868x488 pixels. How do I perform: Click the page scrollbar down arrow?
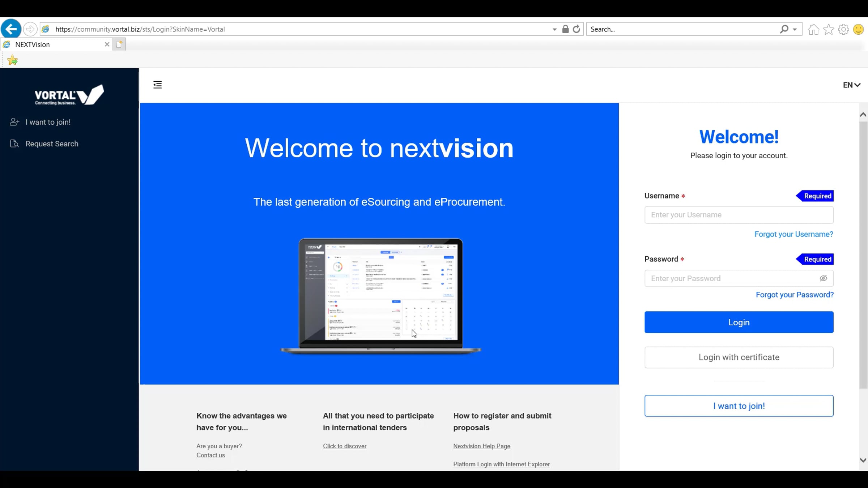[863, 460]
